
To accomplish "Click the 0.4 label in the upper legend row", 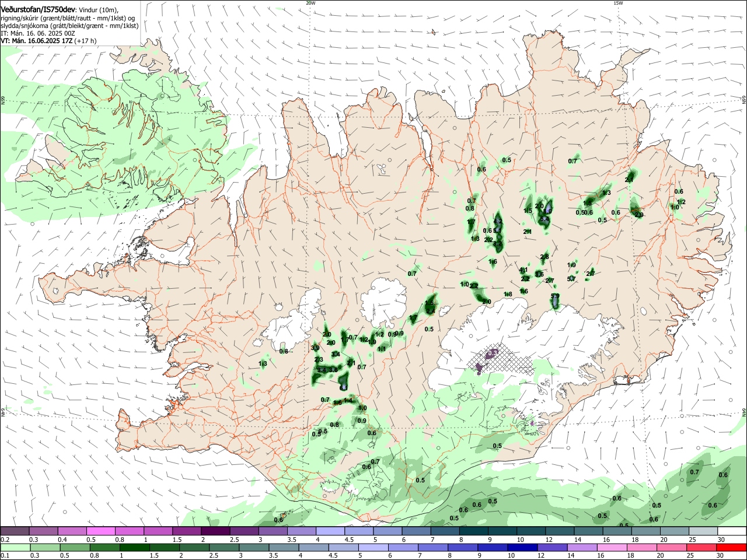I will 62,540.
